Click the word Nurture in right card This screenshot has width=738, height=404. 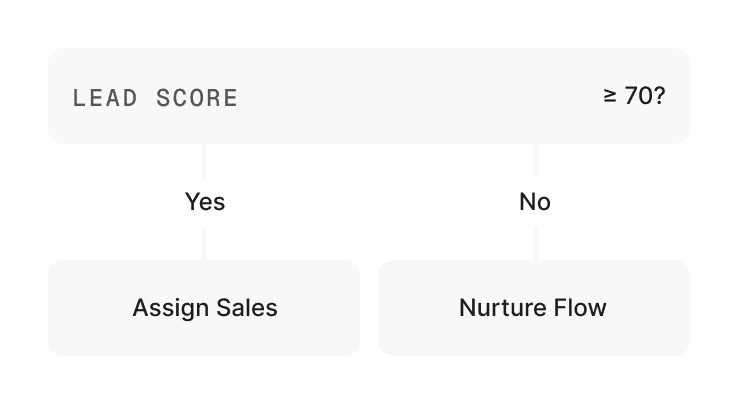pyautogui.click(x=503, y=308)
